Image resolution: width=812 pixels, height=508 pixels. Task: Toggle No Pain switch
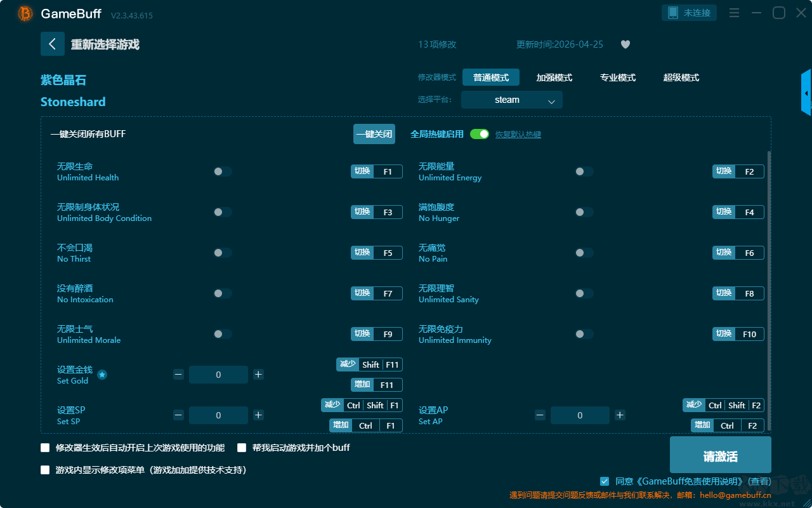click(x=584, y=253)
